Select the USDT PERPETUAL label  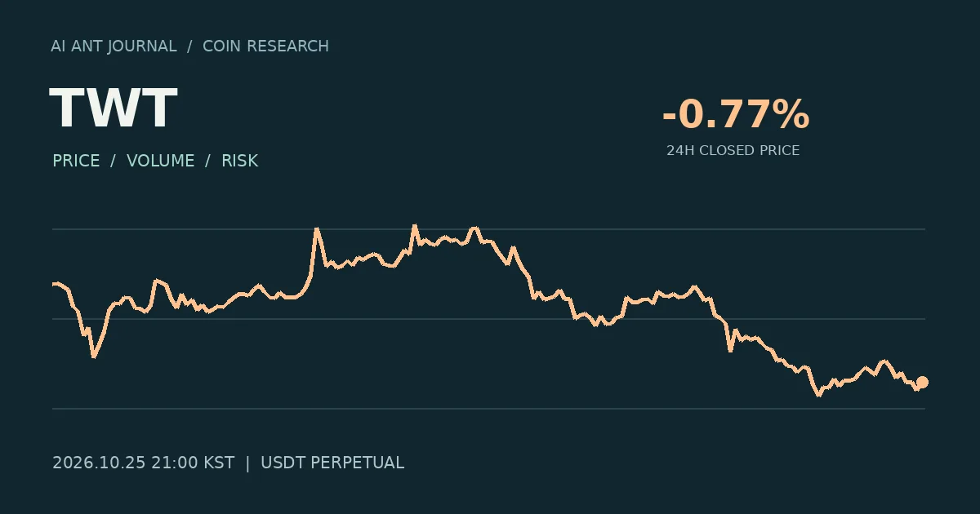(x=332, y=463)
